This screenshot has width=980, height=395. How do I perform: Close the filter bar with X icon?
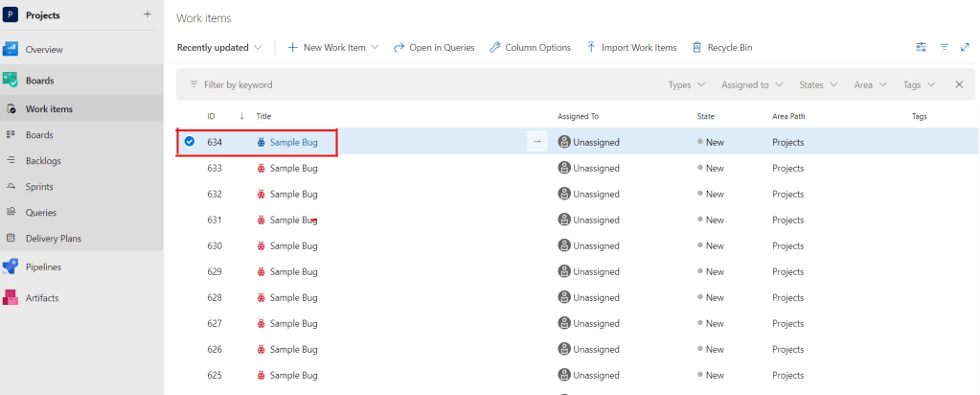tap(959, 84)
